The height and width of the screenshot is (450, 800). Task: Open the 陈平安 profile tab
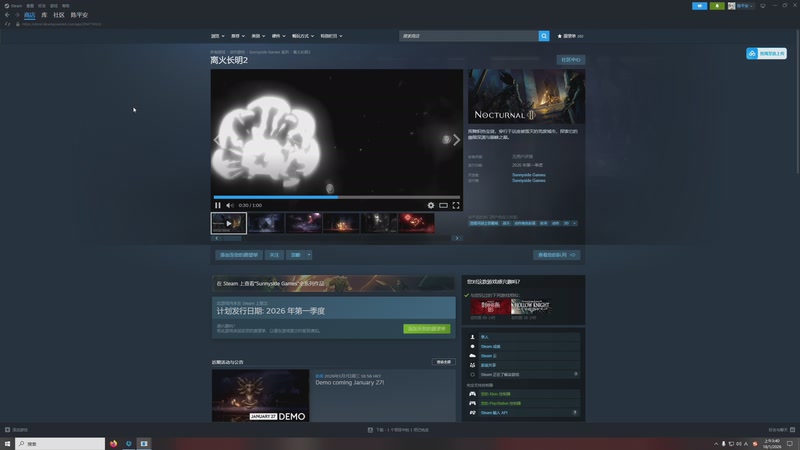pos(80,15)
